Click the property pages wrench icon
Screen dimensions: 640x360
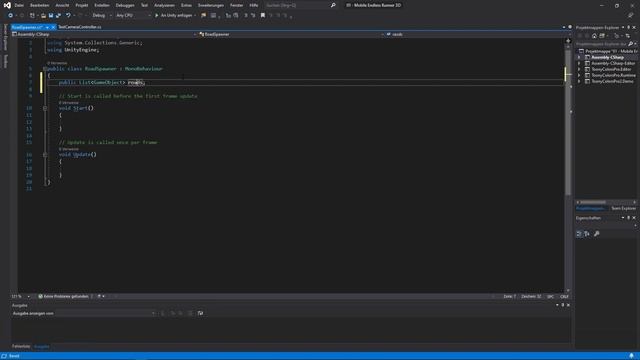click(597, 234)
